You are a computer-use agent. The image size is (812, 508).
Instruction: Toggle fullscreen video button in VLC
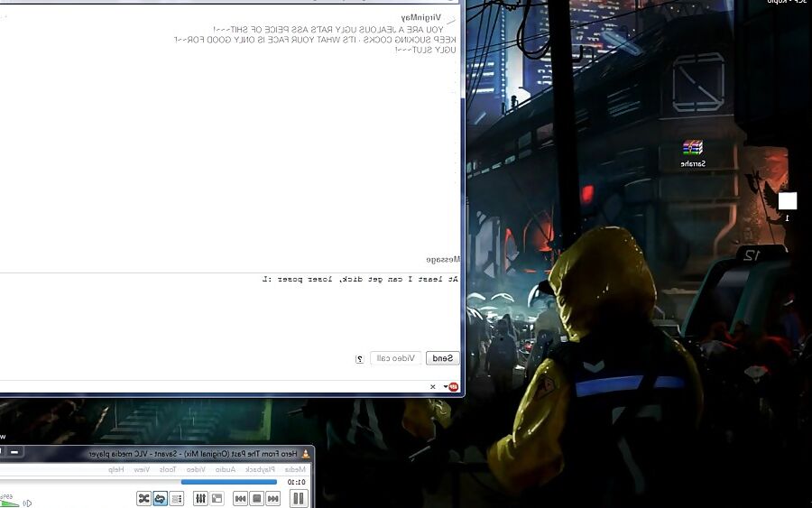217,499
